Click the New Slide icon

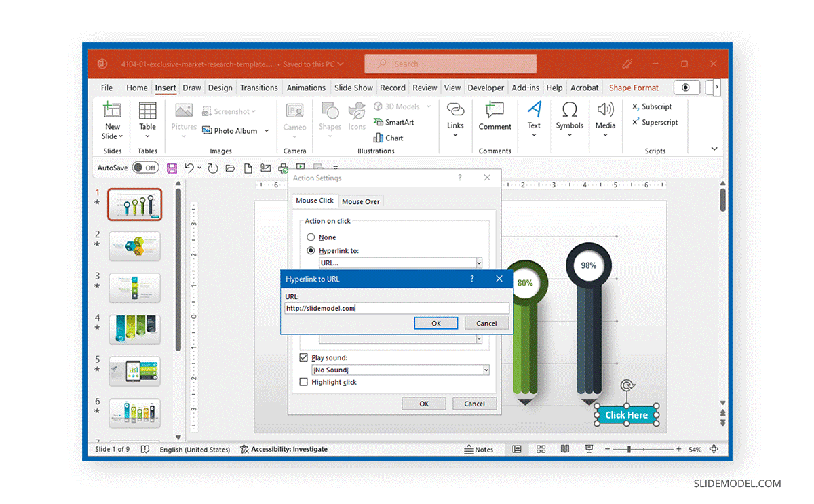click(x=113, y=111)
